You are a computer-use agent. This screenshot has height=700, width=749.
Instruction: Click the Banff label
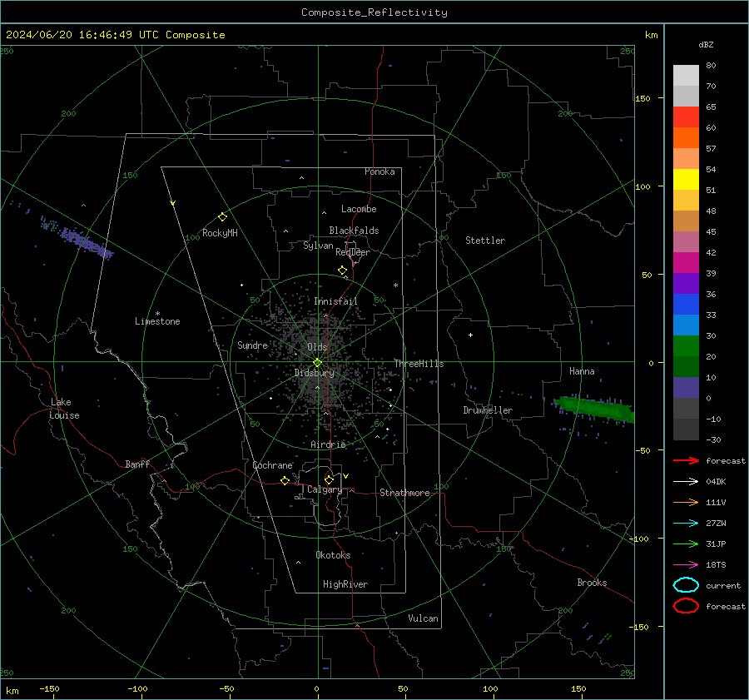click(137, 464)
